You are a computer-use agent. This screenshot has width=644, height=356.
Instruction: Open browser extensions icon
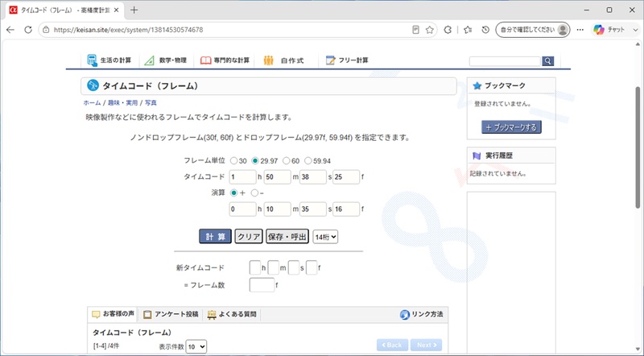click(x=448, y=30)
